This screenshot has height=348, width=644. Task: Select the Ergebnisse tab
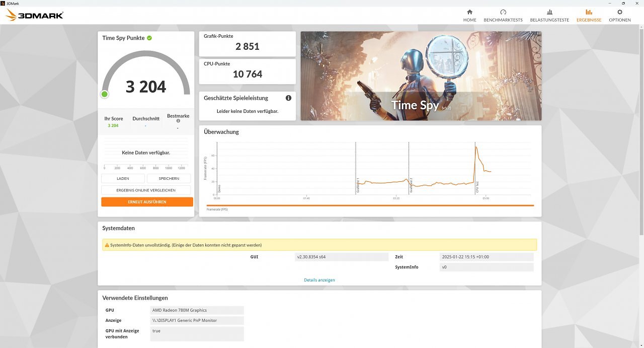589,16
